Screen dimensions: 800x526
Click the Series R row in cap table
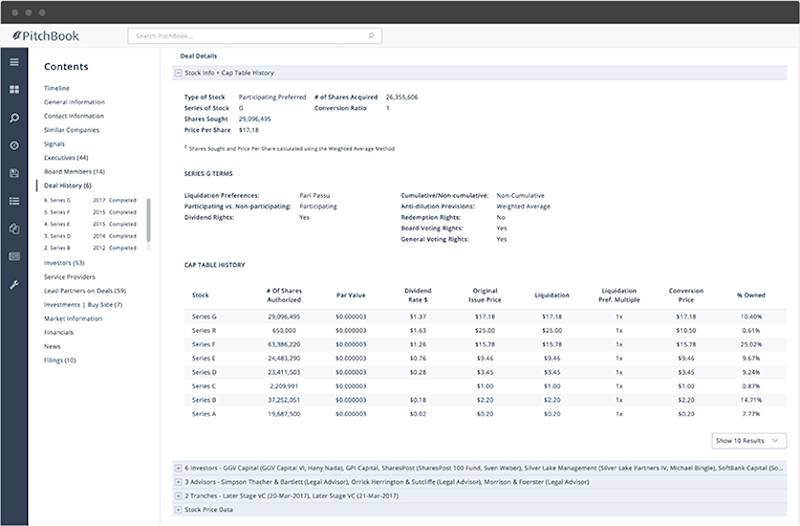pos(485,331)
